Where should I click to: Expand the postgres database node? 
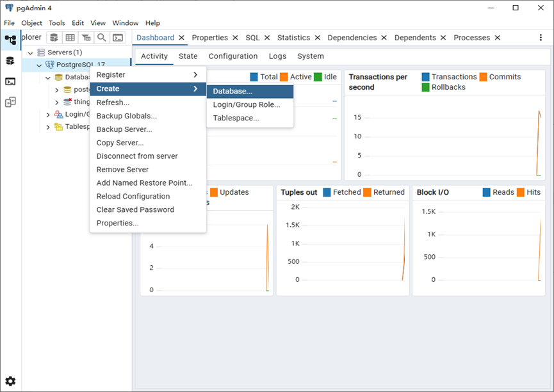57,90
